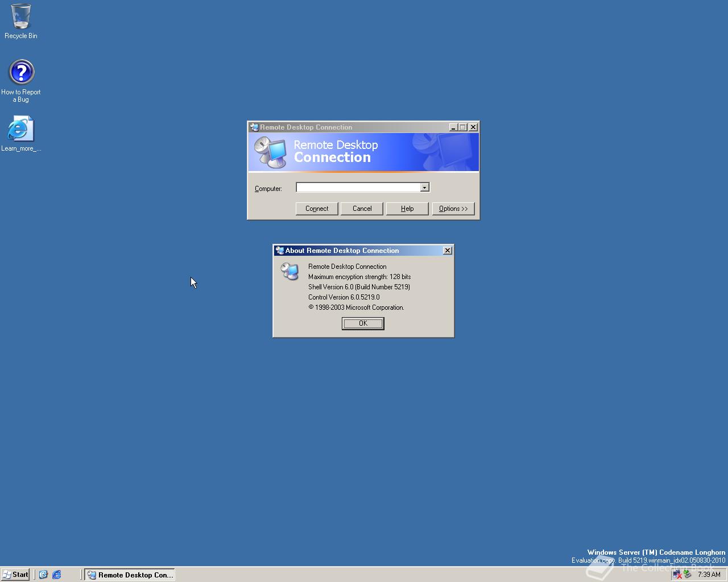Image resolution: width=728 pixels, height=582 pixels.
Task: Click the 'Shell Version 6.0 (Build Number 5219)' text
Action: pyautogui.click(x=359, y=287)
